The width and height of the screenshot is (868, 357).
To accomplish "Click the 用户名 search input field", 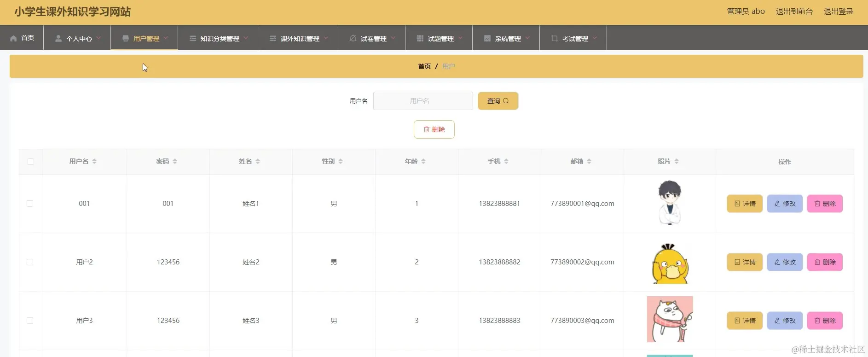I will pos(423,101).
